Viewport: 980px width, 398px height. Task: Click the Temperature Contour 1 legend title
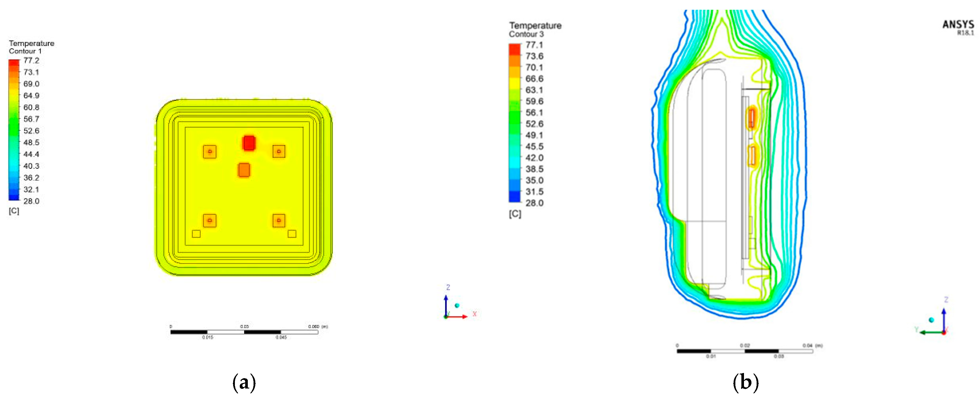[x=31, y=47]
